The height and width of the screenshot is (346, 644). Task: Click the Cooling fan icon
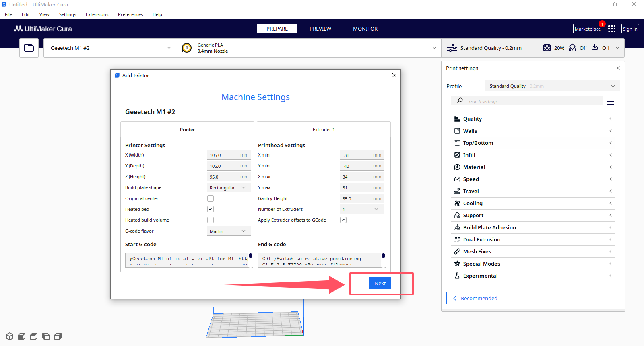pos(457,203)
